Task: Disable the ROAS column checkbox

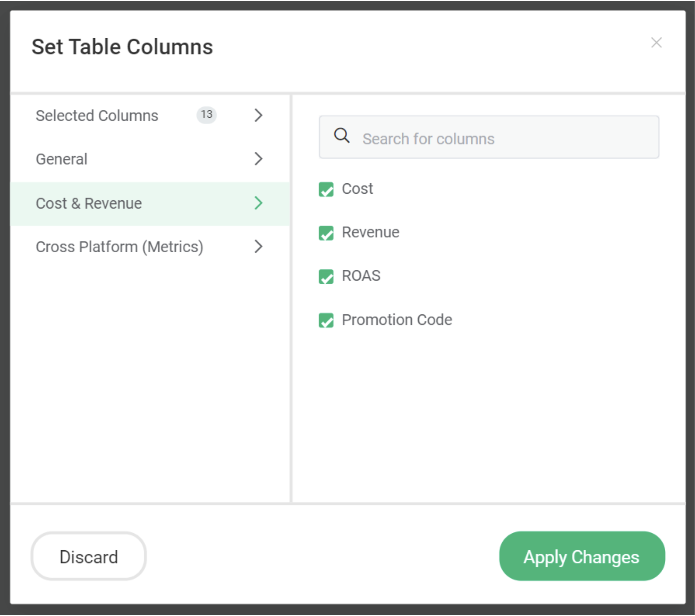Action: [x=326, y=276]
